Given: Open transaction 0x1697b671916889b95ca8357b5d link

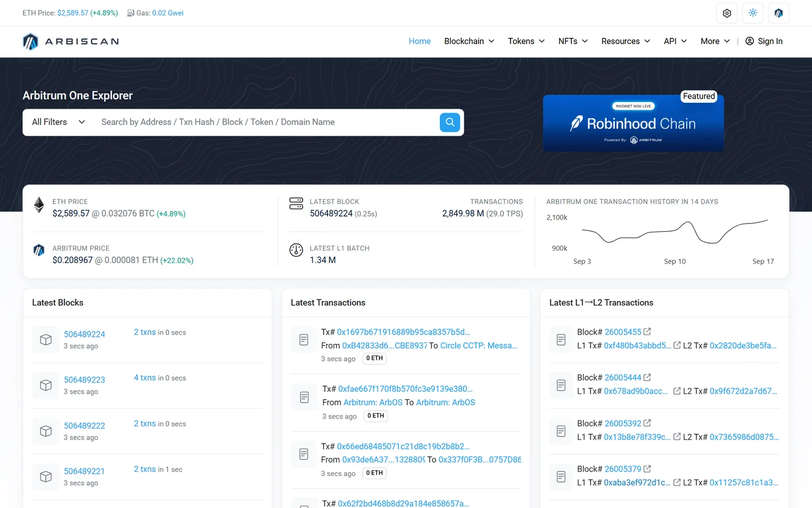Looking at the screenshot, I should click(x=404, y=332).
